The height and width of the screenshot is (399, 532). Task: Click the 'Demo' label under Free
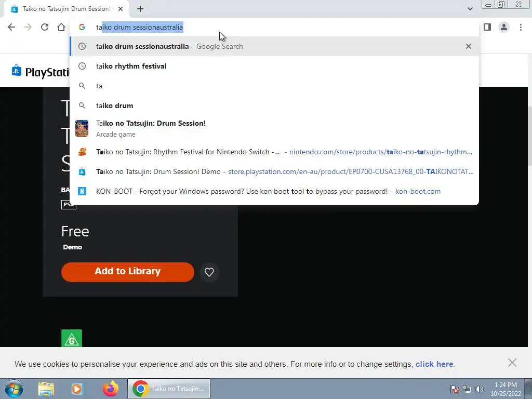(72, 247)
